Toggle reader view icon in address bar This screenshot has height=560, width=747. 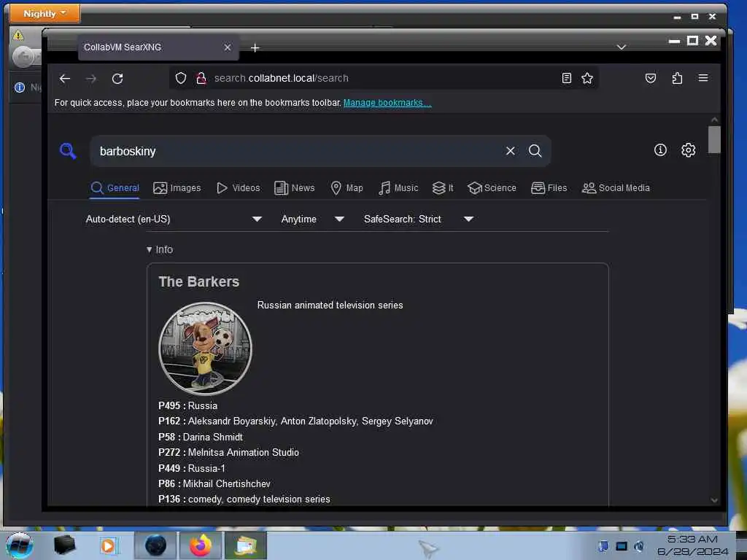click(566, 78)
